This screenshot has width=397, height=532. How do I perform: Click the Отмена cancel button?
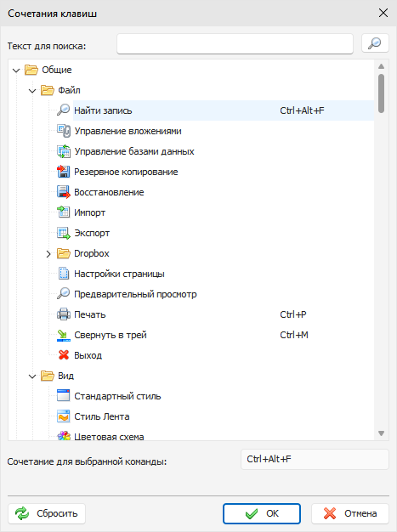click(x=350, y=513)
